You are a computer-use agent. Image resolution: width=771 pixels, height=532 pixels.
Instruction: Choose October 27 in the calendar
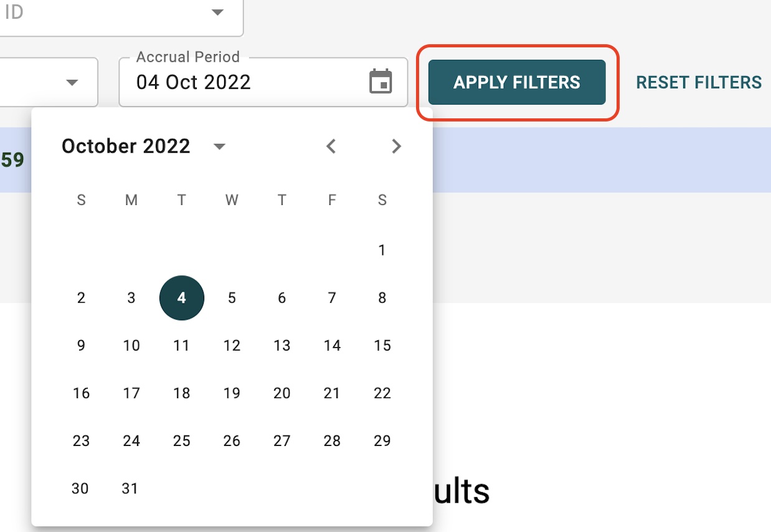coord(282,441)
